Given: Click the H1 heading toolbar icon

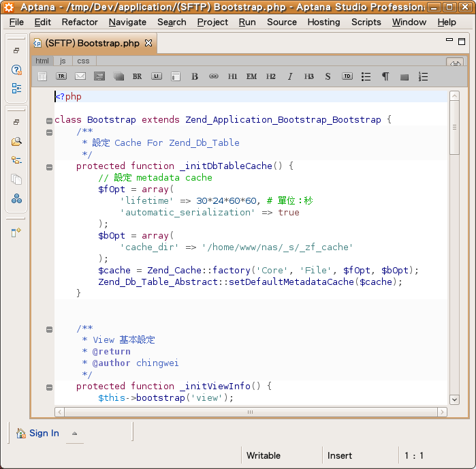Looking at the screenshot, I should pyautogui.click(x=233, y=76).
